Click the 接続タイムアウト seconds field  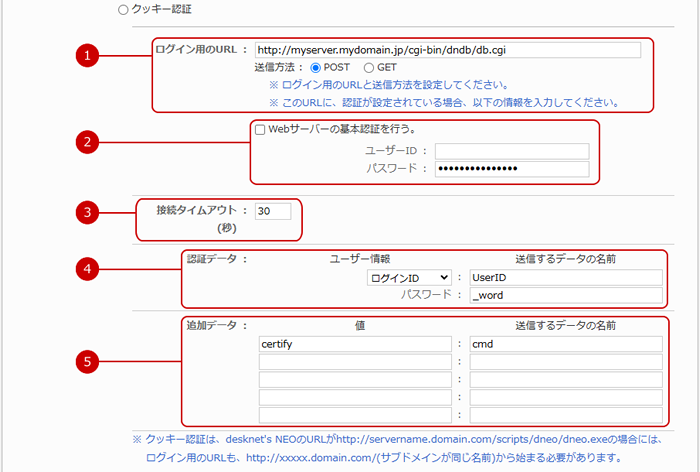pyautogui.click(x=272, y=211)
